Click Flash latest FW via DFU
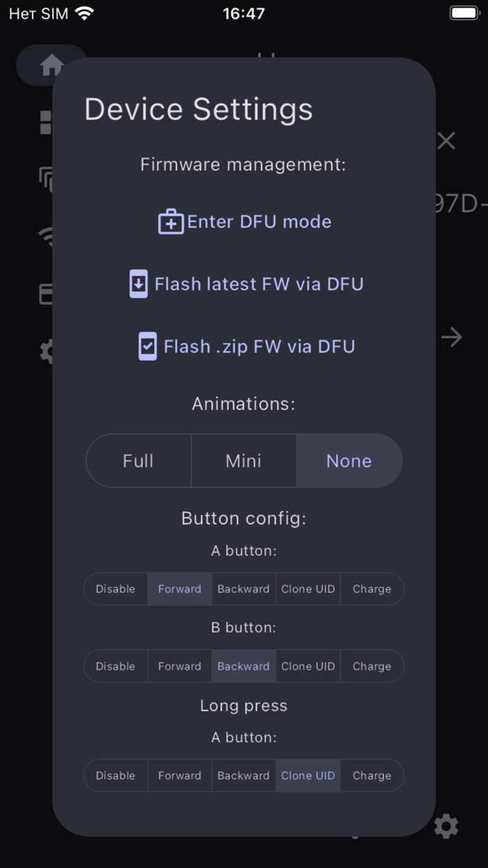The height and width of the screenshot is (868, 488). 259,284
